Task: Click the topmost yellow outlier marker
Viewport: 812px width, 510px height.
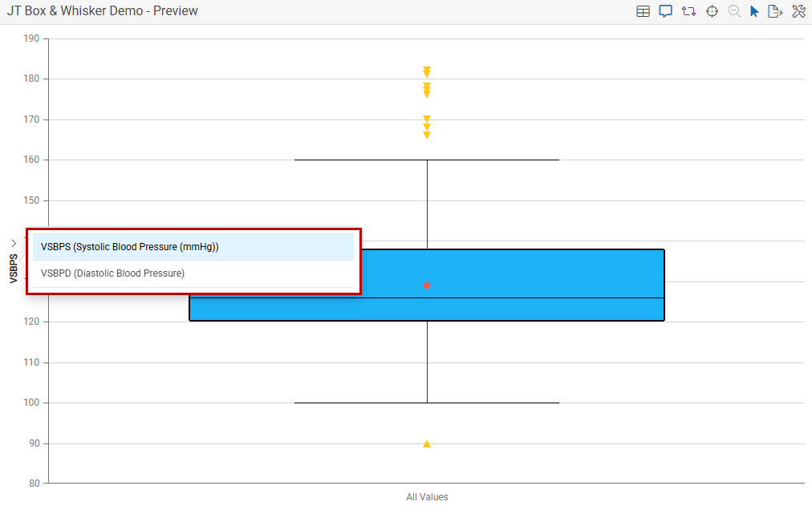Action: pyautogui.click(x=427, y=70)
